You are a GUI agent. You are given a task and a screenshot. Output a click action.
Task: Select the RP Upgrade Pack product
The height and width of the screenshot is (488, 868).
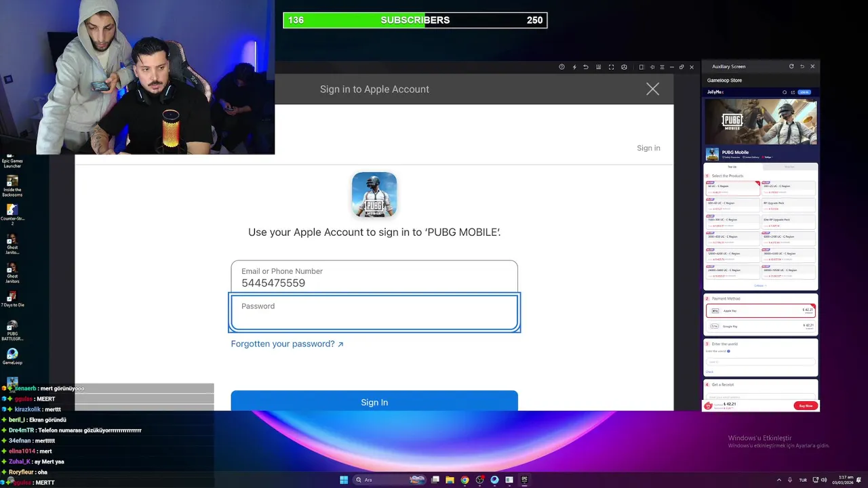[789, 205]
